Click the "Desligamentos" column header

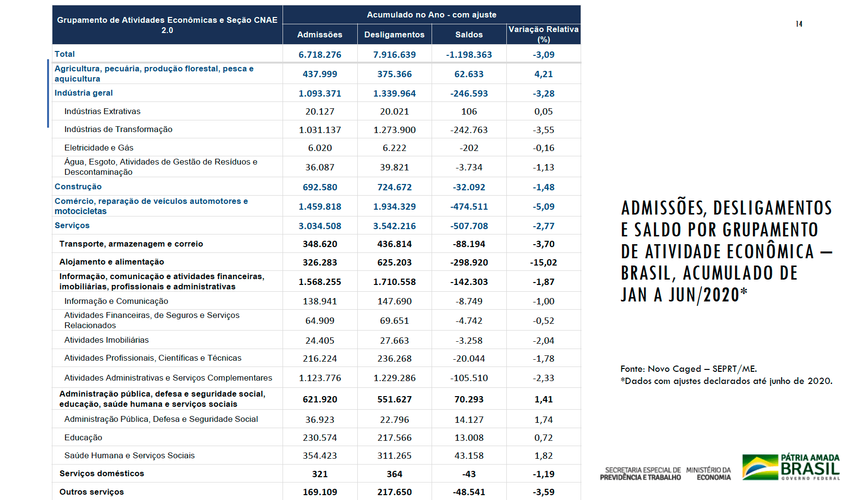[x=394, y=34]
